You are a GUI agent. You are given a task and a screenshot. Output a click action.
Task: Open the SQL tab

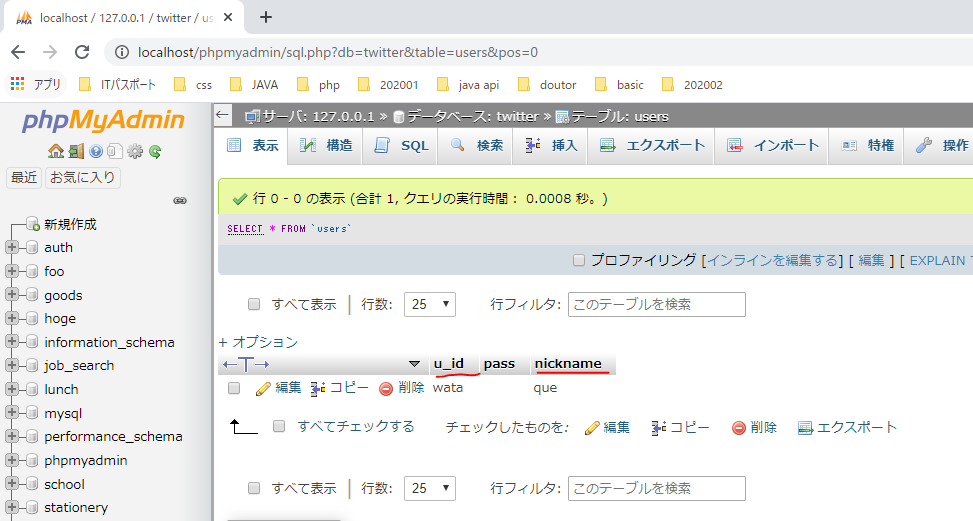coord(401,146)
